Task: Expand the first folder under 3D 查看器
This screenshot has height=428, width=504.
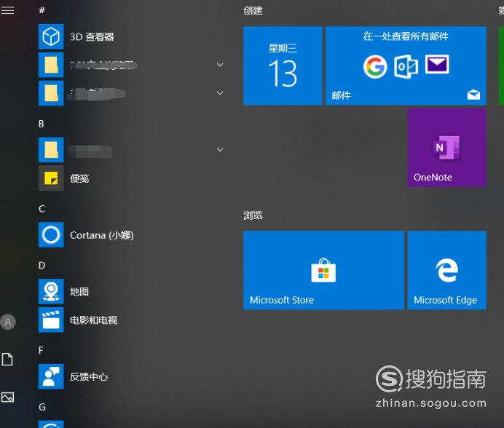Action: 220,65
